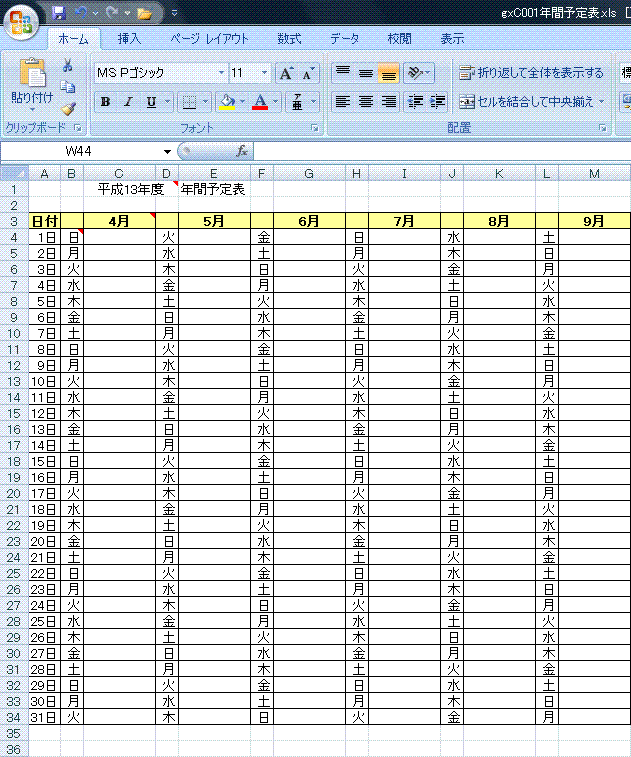
Task: Increase the cell indent
Action: 437,101
